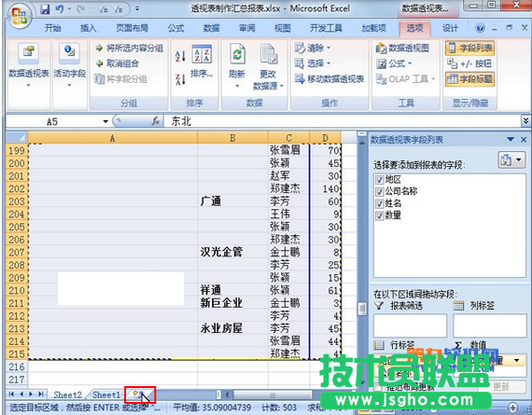Screen dimensions: 532x415
Task: Undo the last action in the quick access toolbar
Action: tap(60, 9)
